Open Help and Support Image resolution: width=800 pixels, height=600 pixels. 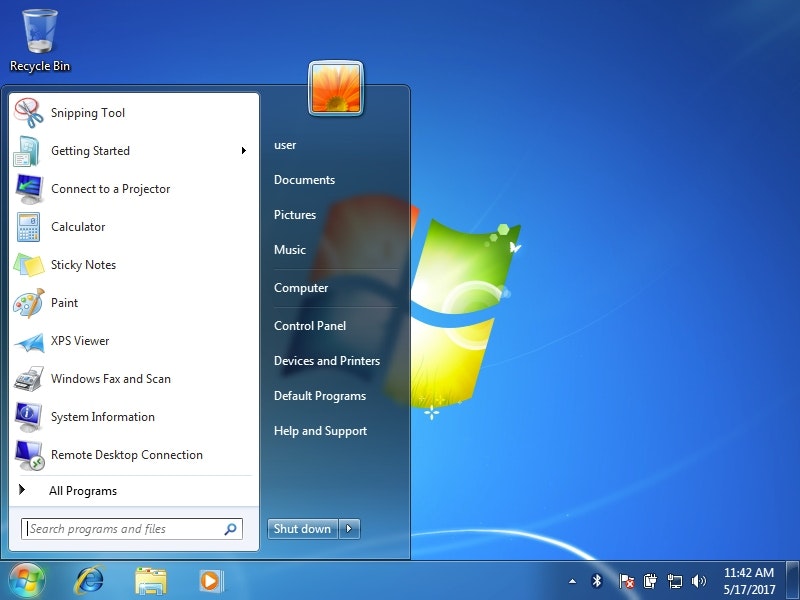pos(320,431)
